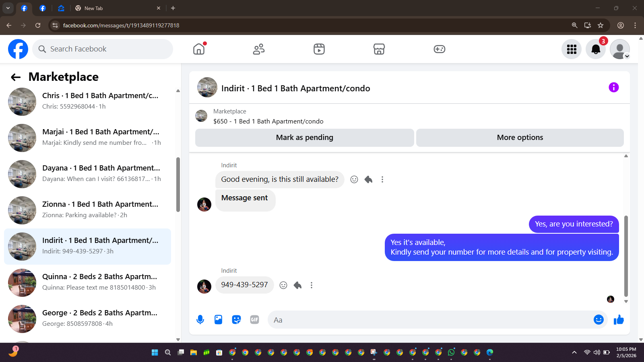Open Notifications bell icon
This screenshot has width=644, height=362.
tap(596, 49)
